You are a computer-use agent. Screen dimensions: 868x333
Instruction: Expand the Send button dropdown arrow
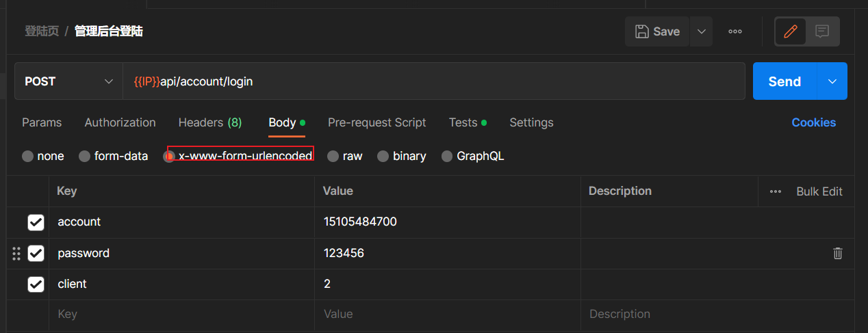pyautogui.click(x=832, y=81)
